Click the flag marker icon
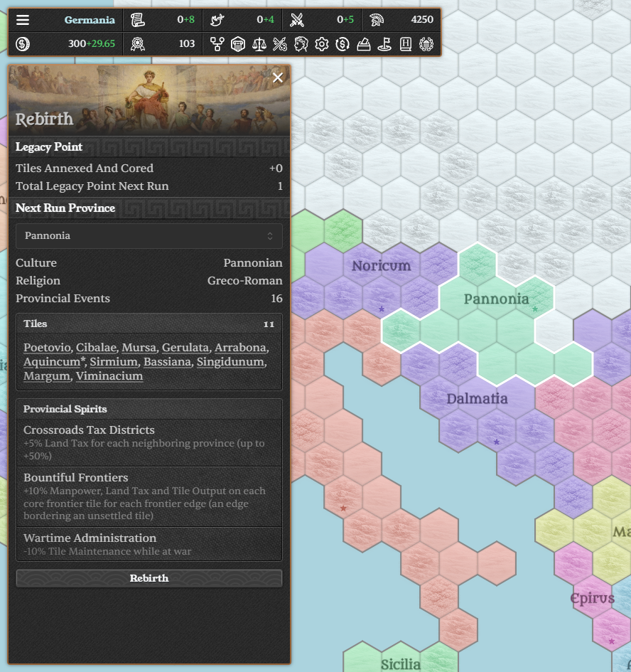 (384, 44)
